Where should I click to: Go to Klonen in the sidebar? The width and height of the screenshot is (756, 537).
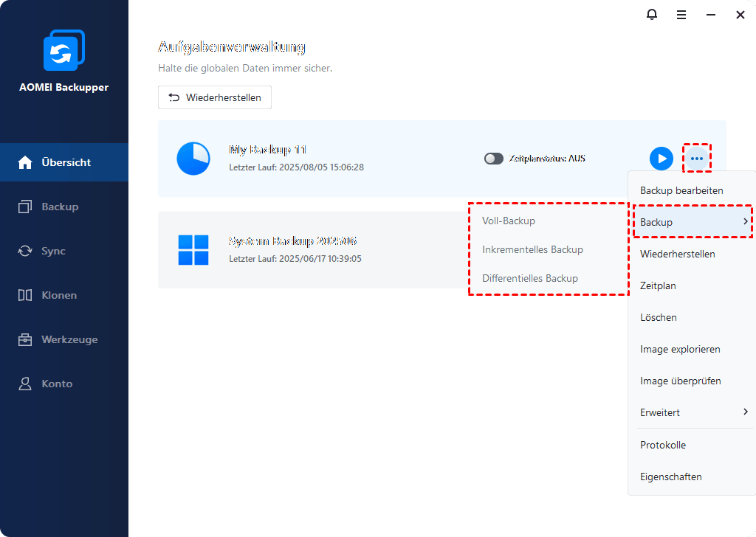[59, 295]
